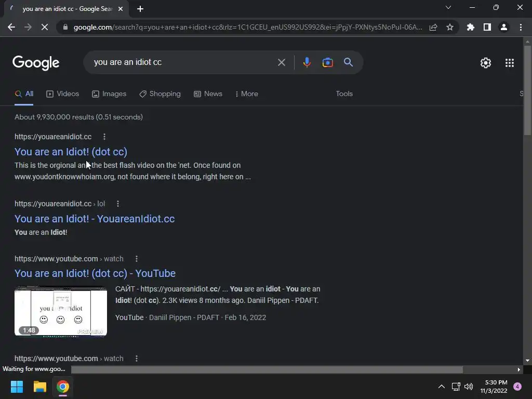Screen dimensions: 532x399
Task: Open Google quick settings gear
Action: click(486, 63)
